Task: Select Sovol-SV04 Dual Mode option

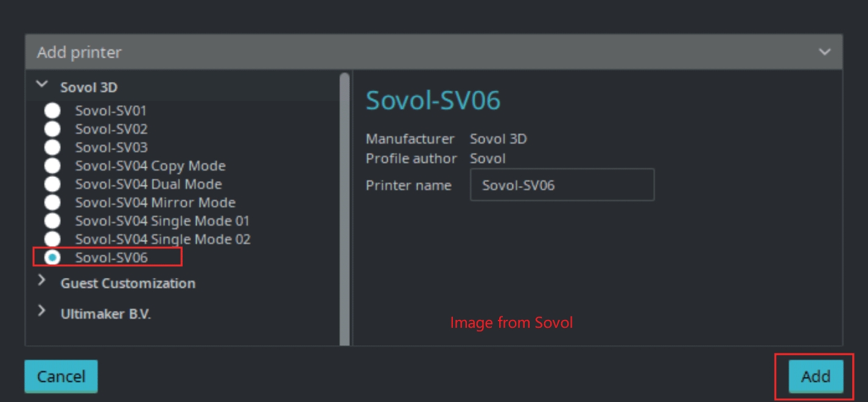Action: [x=53, y=184]
